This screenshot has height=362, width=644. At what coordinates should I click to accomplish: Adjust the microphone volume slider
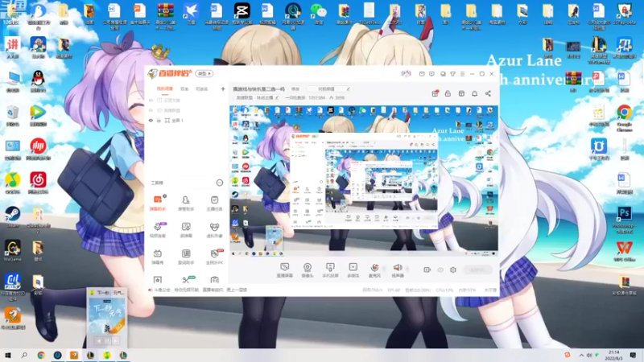tap(385, 269)
